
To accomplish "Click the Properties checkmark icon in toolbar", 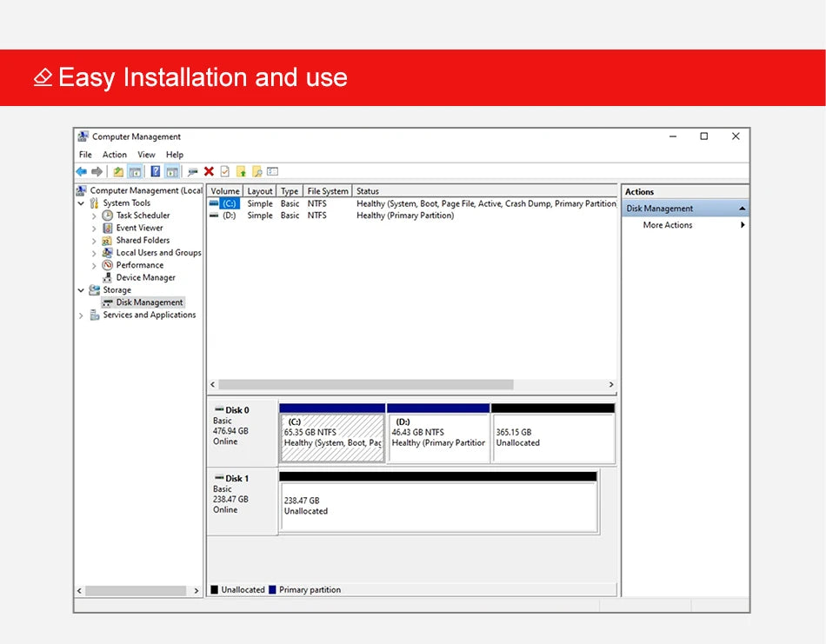I will point(225,172).
